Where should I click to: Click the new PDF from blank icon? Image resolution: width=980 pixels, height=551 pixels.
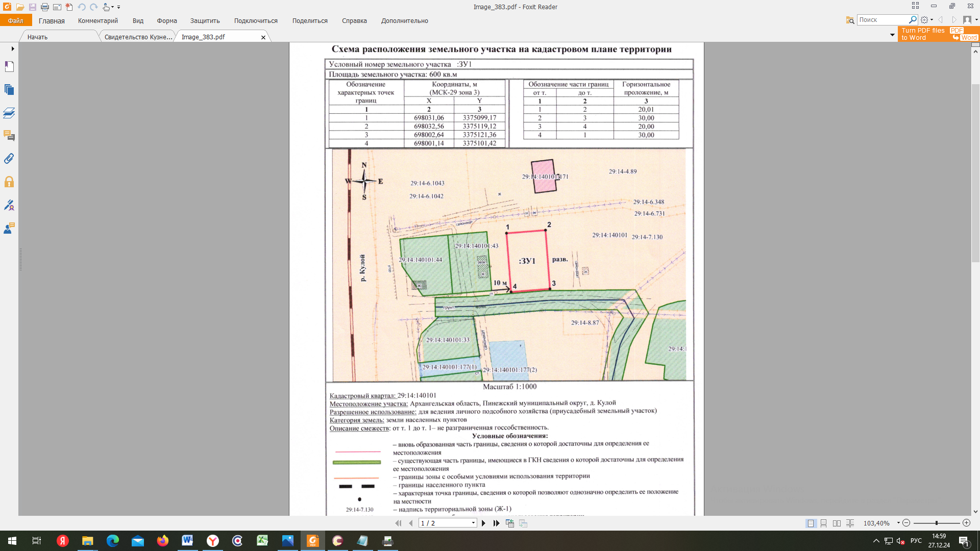coord(69,7)
